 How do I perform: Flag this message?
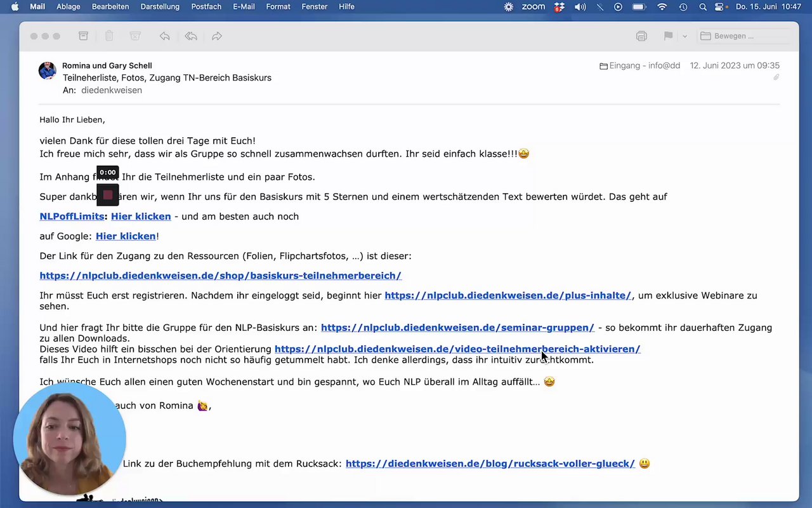(668, 36)
